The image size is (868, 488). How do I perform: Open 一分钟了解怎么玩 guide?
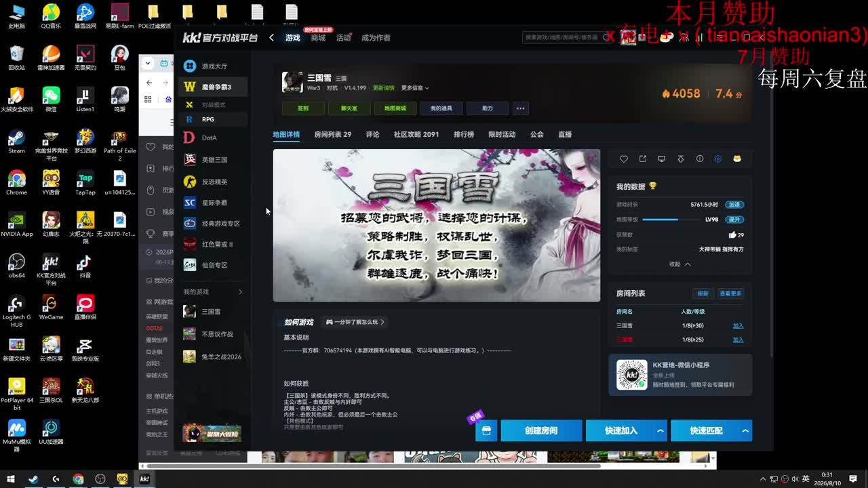point(355,323)
